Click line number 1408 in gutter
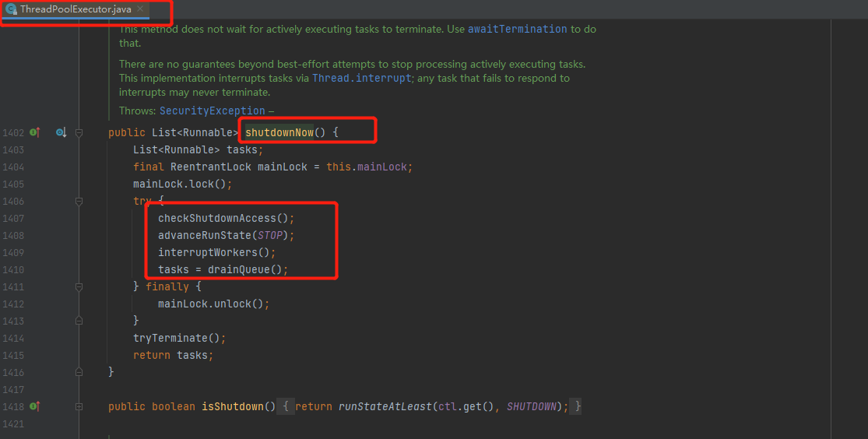 tap(13, 236)
